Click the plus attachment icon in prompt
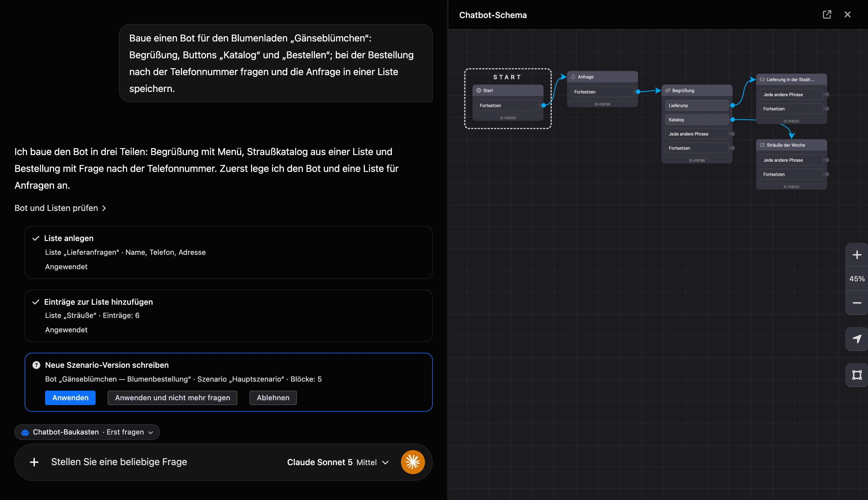 [x=34, y=462]
